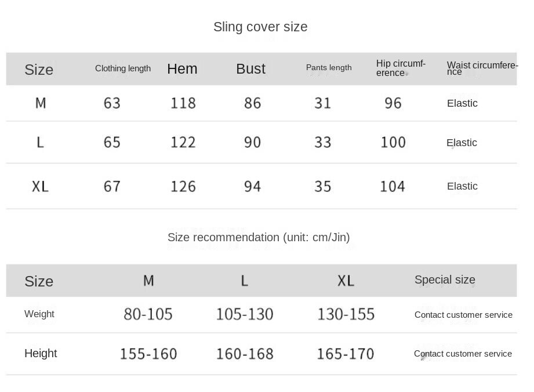
Task: Select the 'Special size' column header
Action: click(445, 280)
